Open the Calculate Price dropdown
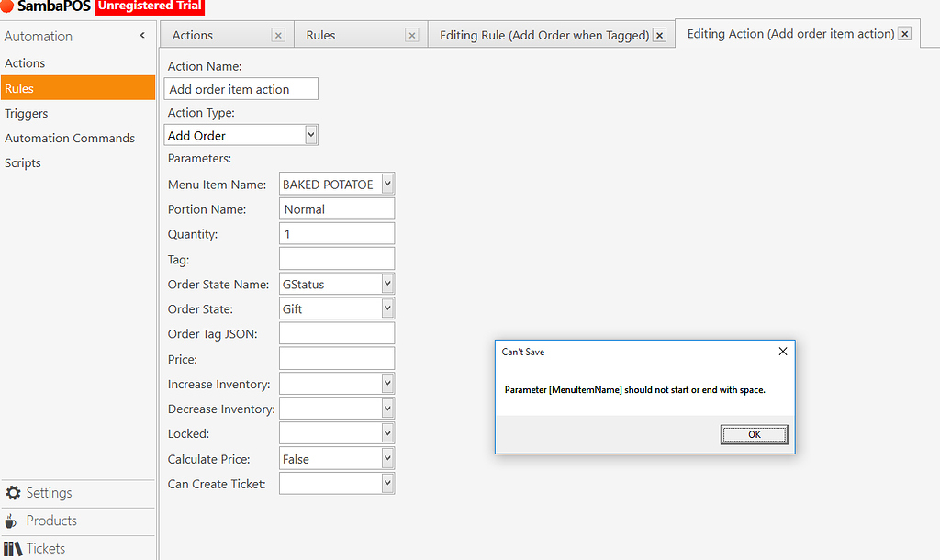 [x=386, y=457]
